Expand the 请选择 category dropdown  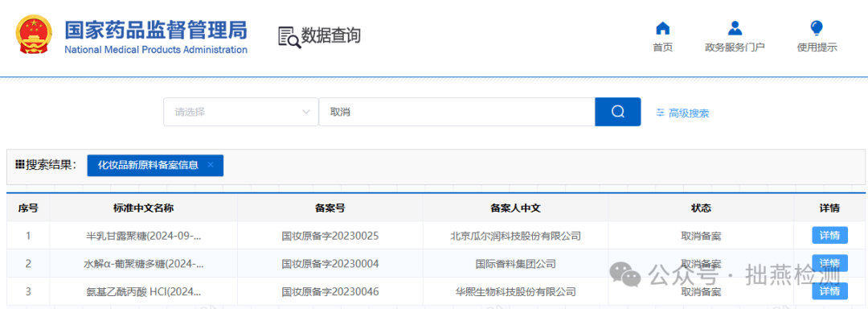(241, 112)
